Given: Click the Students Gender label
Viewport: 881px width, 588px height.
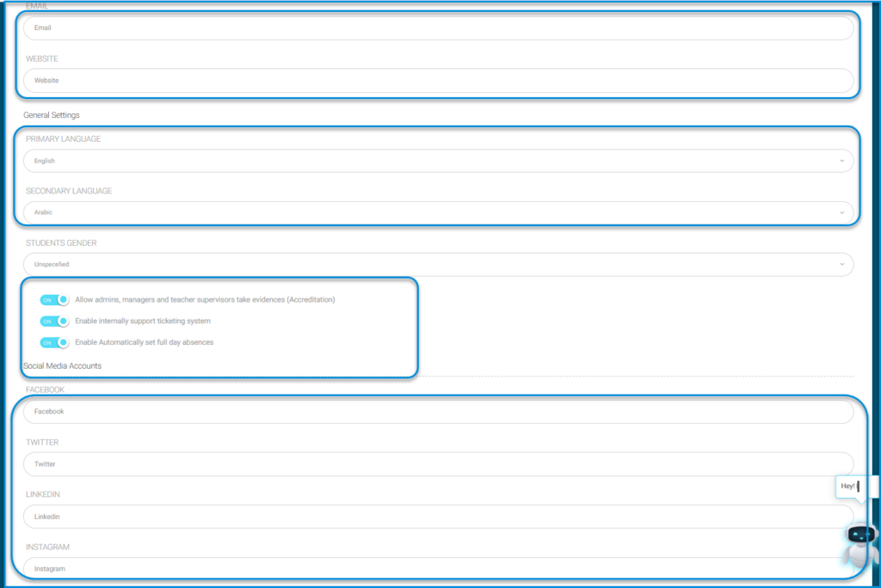Looking at the screenshot, I should 61,243.
